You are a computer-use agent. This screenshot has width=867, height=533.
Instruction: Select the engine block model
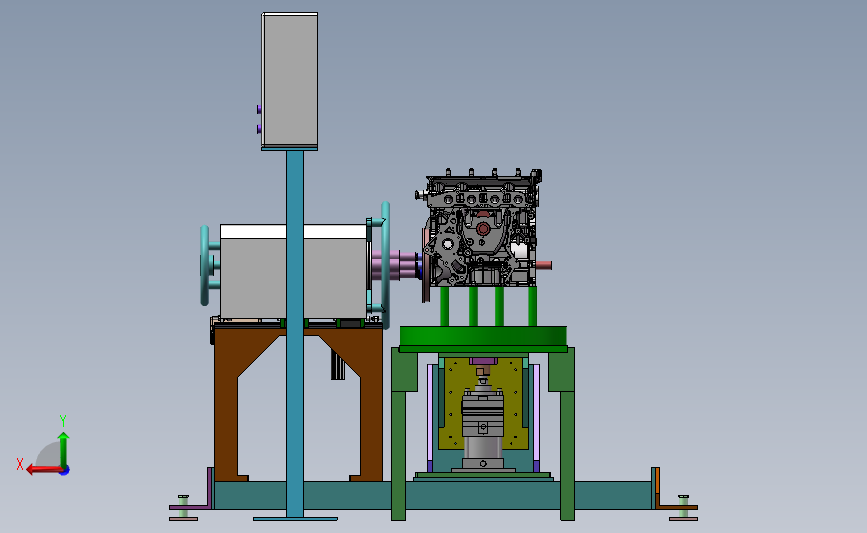(480, 228)
